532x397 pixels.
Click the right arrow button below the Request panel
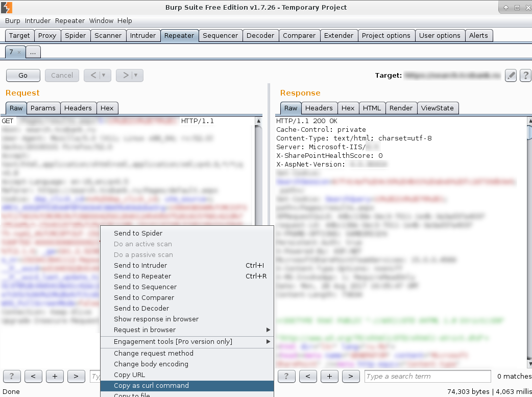(76, 376)
